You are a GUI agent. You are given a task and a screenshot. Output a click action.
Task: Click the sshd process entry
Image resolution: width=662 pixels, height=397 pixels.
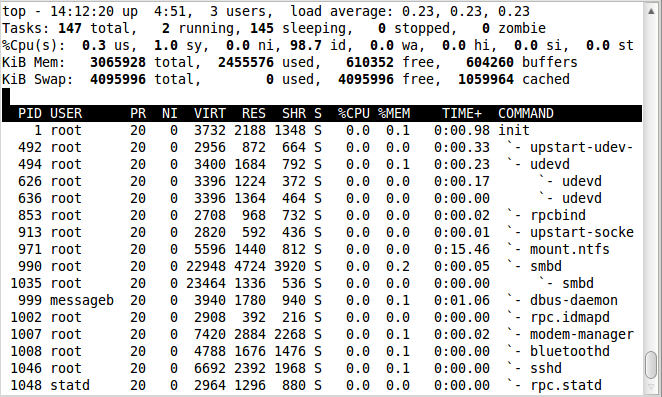[x=546, y=368]
